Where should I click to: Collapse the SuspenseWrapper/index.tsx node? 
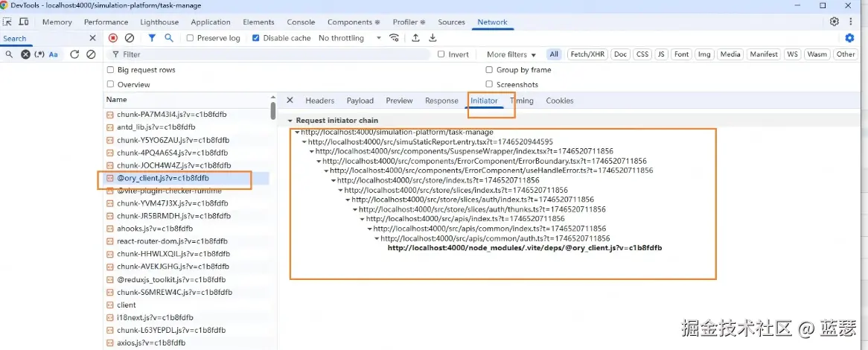pyautogui.click(x=312, y=151)
